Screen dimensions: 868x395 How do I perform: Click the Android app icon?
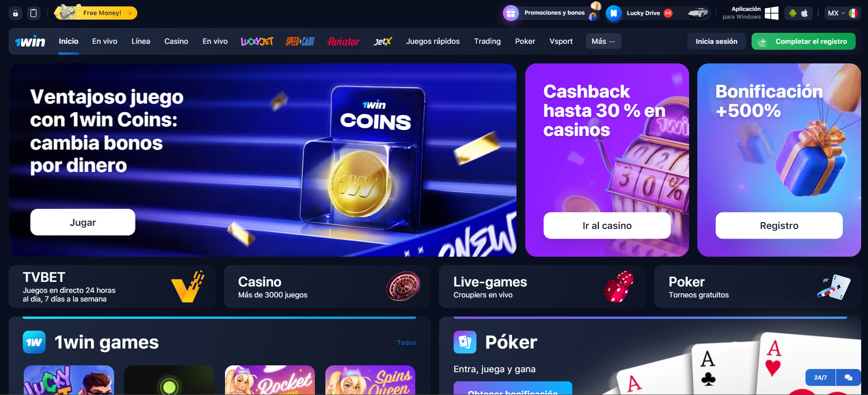793,13
